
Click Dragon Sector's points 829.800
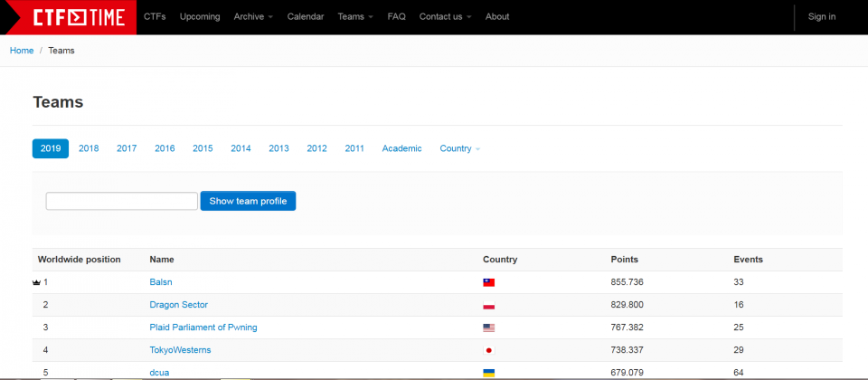(627, 305)
